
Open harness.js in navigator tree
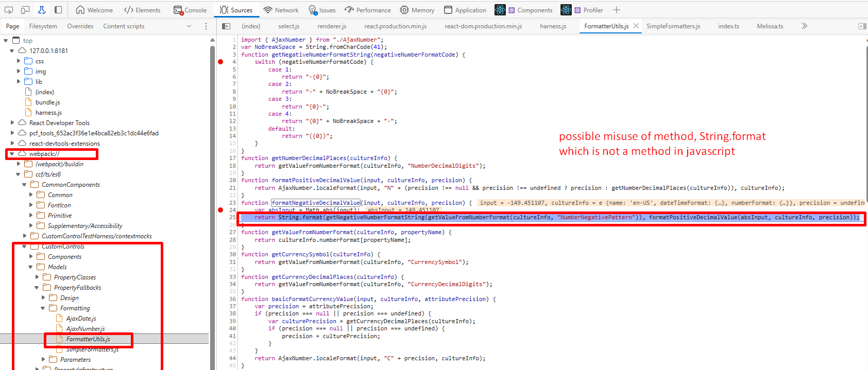tap(48, 113)
